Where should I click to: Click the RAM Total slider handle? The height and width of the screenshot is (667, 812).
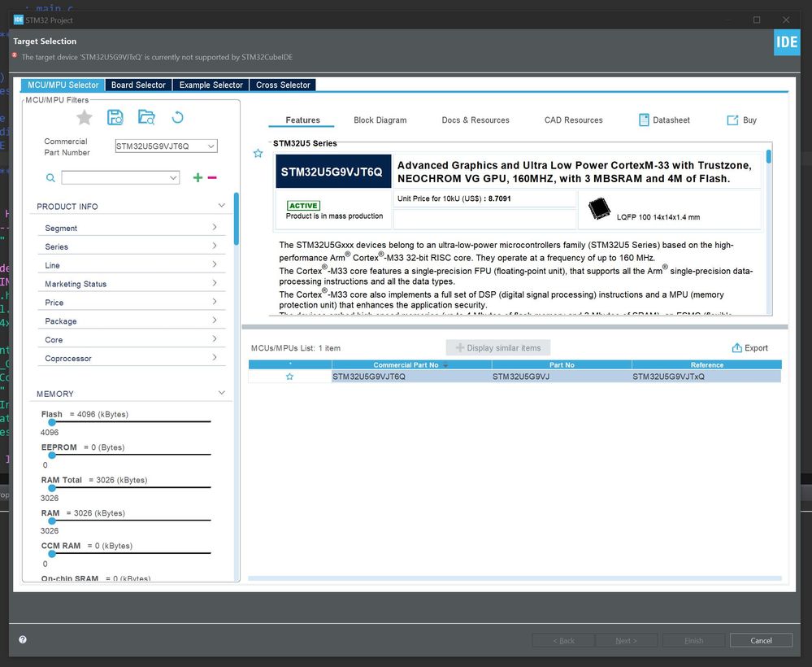tap(52, 488)
